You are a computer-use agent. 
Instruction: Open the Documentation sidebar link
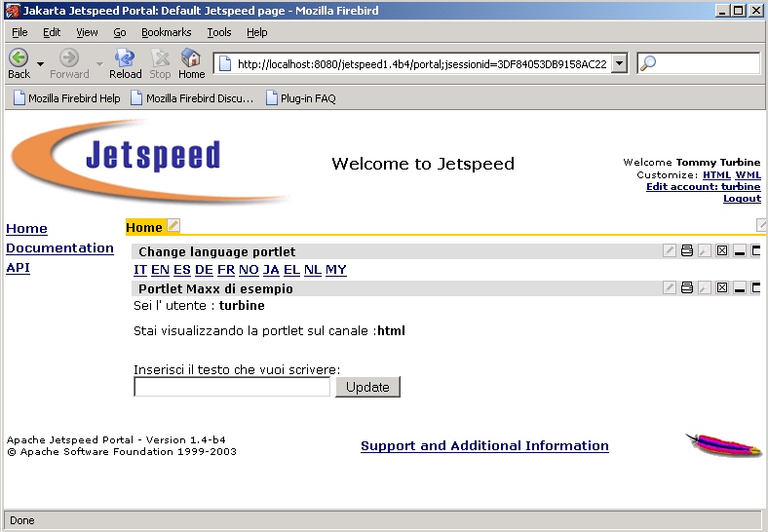click(59, 247)
